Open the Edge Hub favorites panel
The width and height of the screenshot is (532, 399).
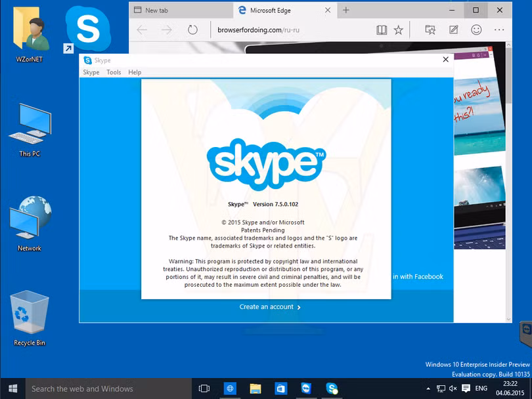pyautogui.click(x=430, y=30)
